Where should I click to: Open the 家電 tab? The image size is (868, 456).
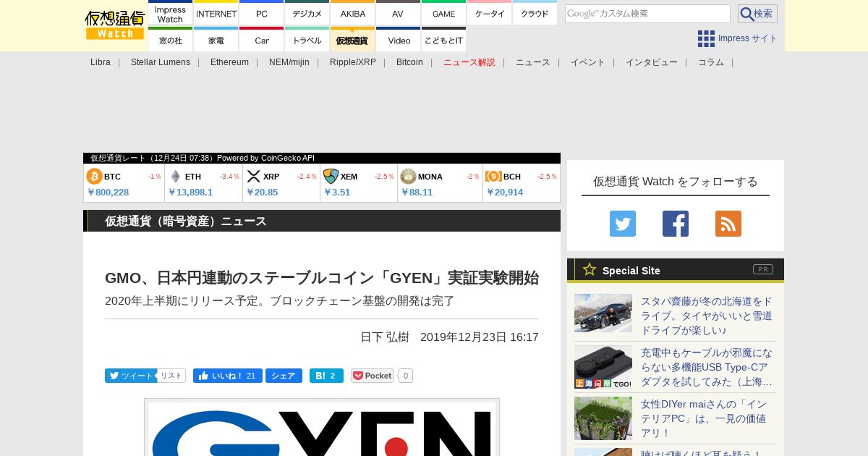pos(216,41)
